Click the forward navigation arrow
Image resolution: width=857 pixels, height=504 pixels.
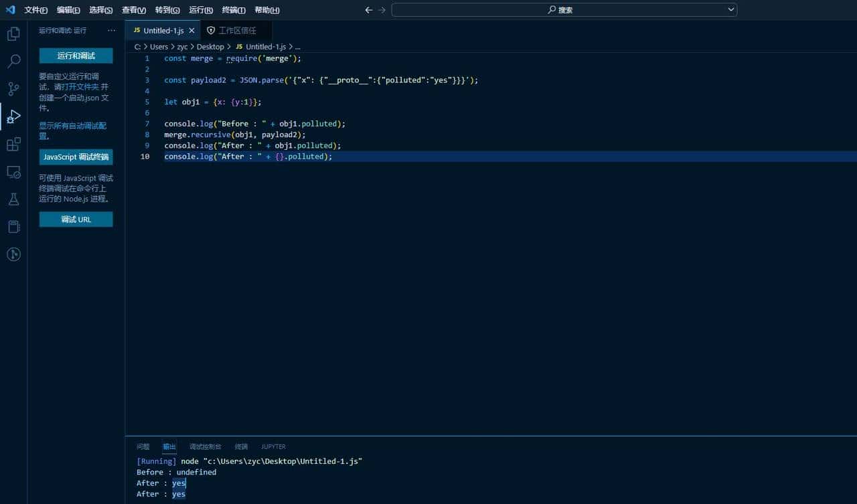click(382, 10)
